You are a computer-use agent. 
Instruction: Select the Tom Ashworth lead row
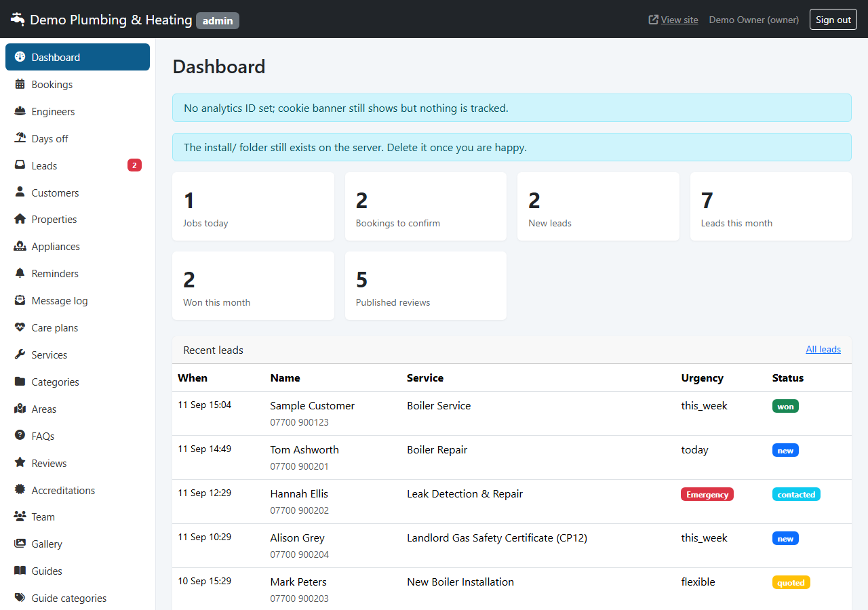[512, 457]
